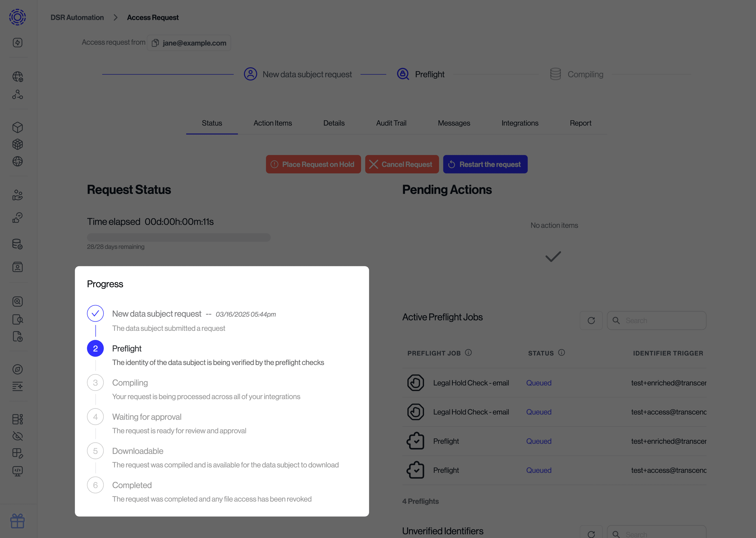Open the Queued link for Legal Hold Check
The width and height of the screenshot is (756, 538).
click(538, 383)
